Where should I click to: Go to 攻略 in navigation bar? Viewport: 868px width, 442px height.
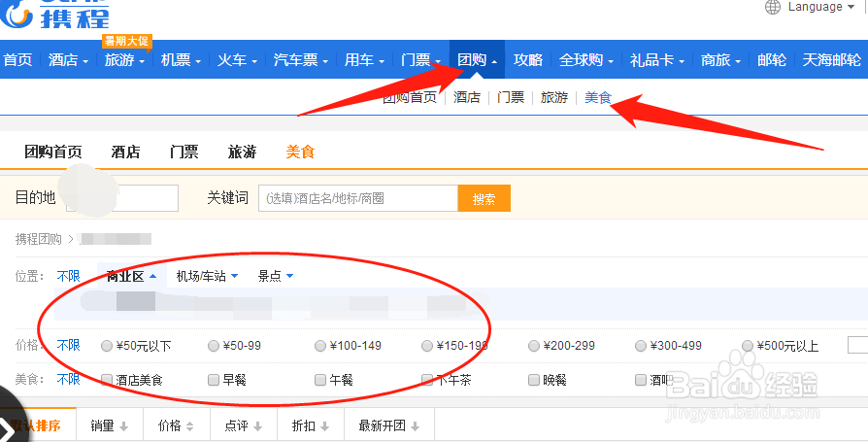[x=528, y=60]
